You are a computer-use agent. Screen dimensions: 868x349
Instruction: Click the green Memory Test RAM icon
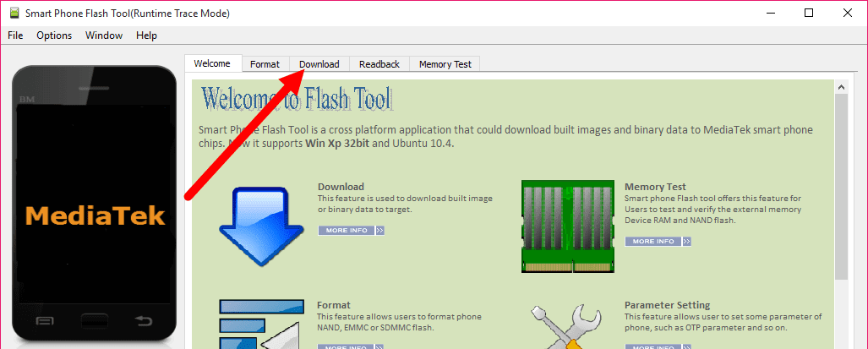tap(568, 226)
